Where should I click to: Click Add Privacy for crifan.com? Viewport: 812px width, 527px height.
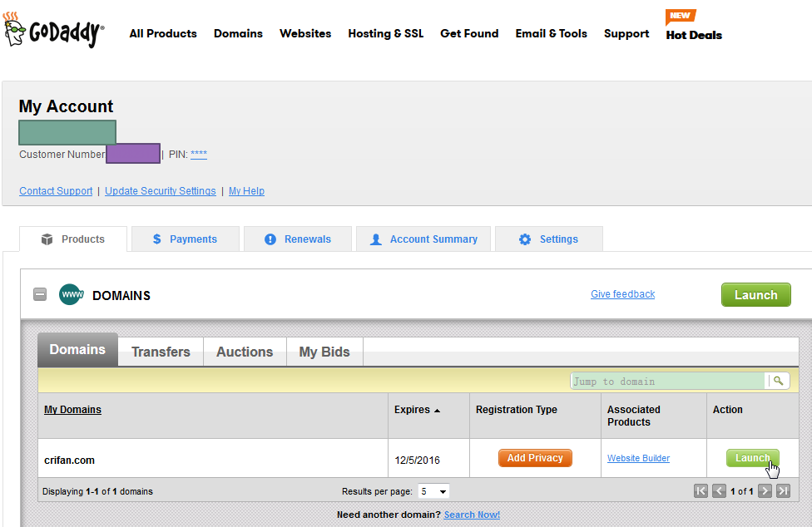(536, 458)
